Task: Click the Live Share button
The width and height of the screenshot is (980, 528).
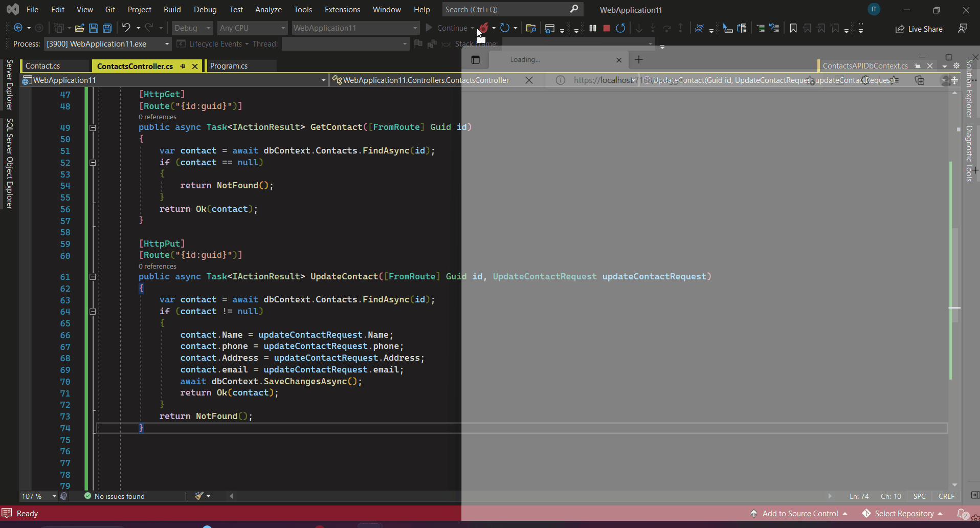Action: coord(919,29)
